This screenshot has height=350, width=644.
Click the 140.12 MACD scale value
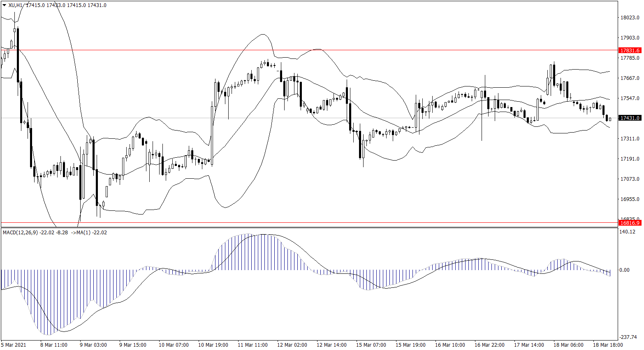(627, 232)
